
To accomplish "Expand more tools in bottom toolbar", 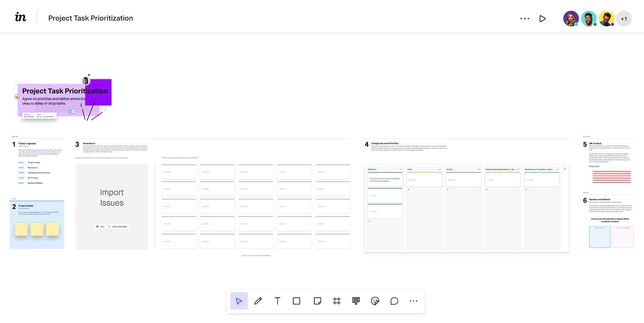I will [413, 301].
